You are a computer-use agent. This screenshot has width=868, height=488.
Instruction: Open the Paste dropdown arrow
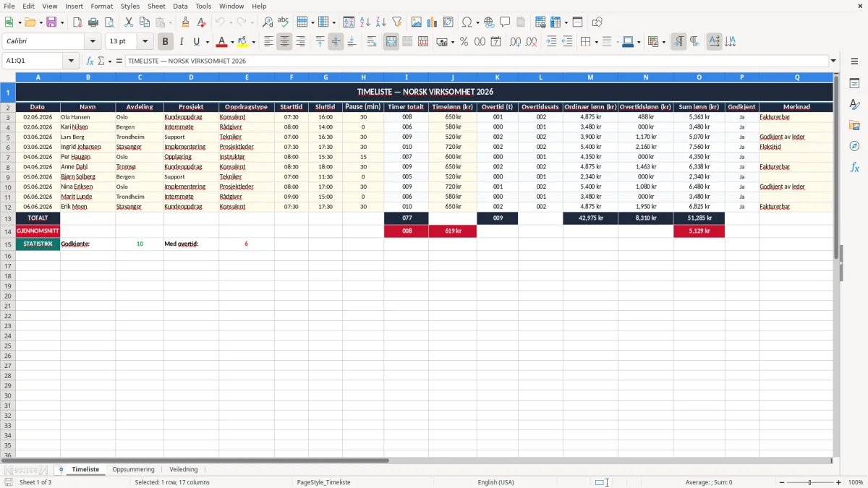(170, 22)
